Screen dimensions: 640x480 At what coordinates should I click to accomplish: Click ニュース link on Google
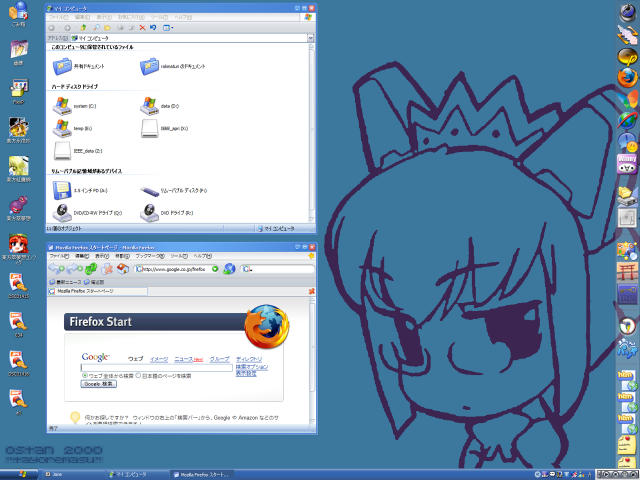click(183, 359)
